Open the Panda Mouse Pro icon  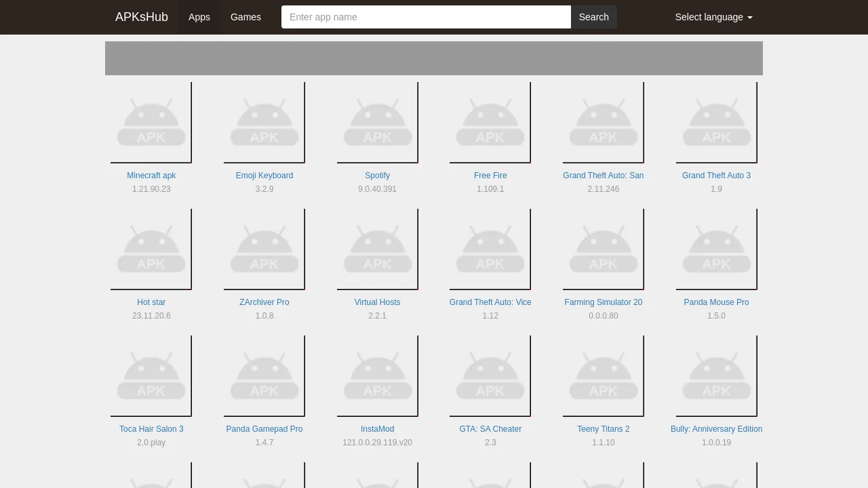click(x=717, y=249)
